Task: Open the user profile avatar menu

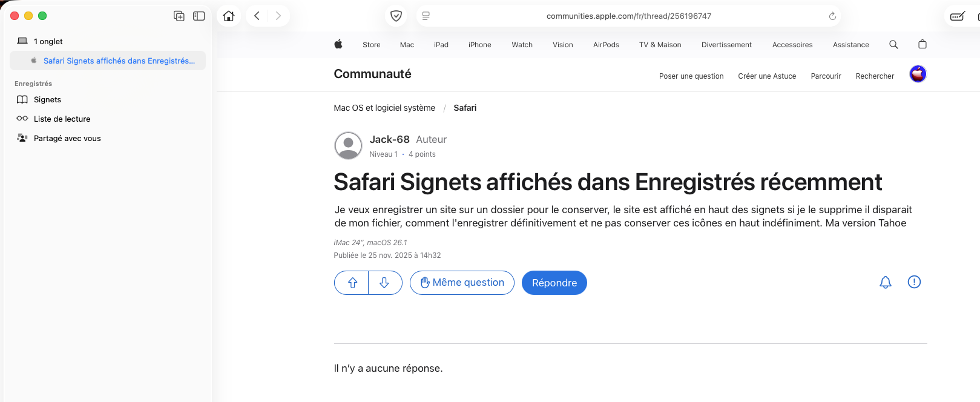Action: pyautogui.click(x=918, y=74)
